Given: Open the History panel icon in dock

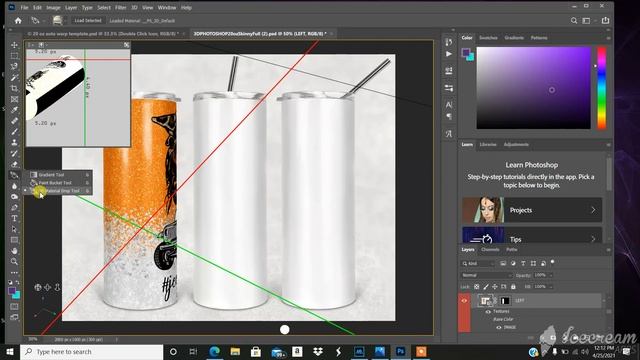Looking at the screenshot, I should pos(449,42).
